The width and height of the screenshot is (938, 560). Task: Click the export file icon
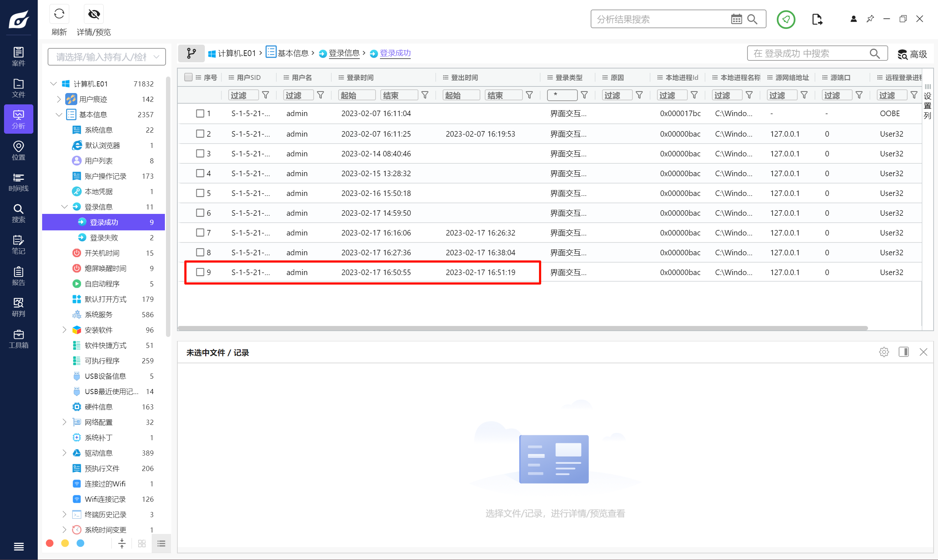point(817,19)
